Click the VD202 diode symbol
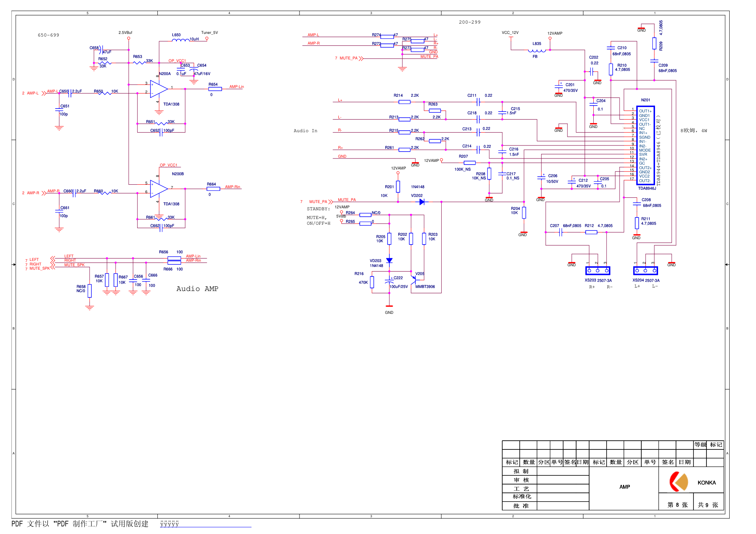This screenshot has width=756, height=534. (x=422, y=202)
